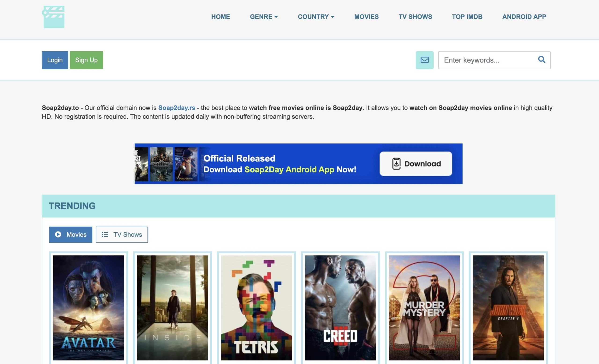Open the TV Shows nav link

415,17
